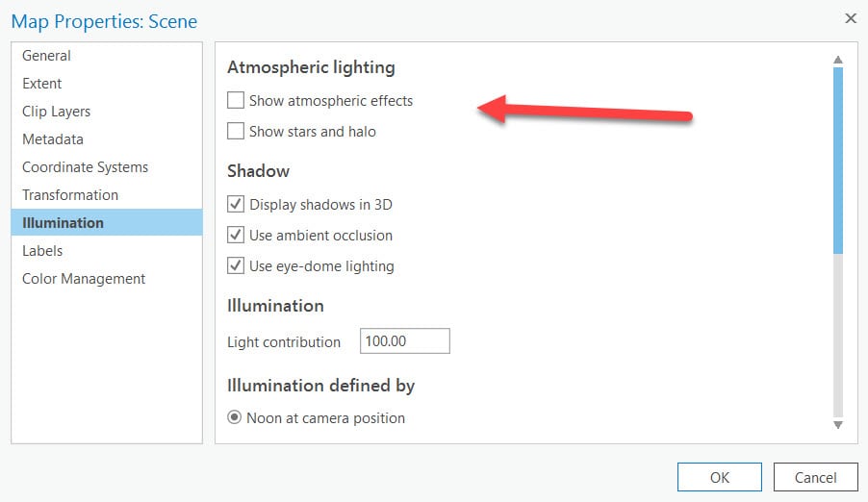
Task: Open the Metadata tab
Action: (x=53, y=139)
